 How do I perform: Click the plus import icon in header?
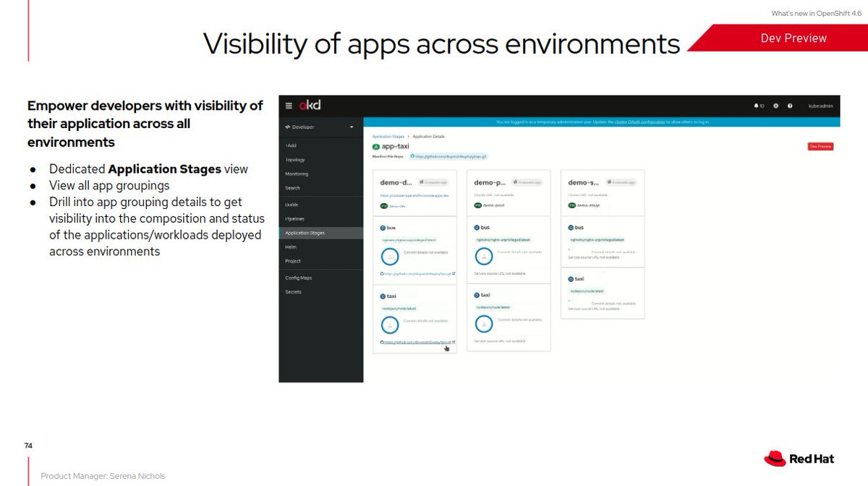(x=775, y=106)
